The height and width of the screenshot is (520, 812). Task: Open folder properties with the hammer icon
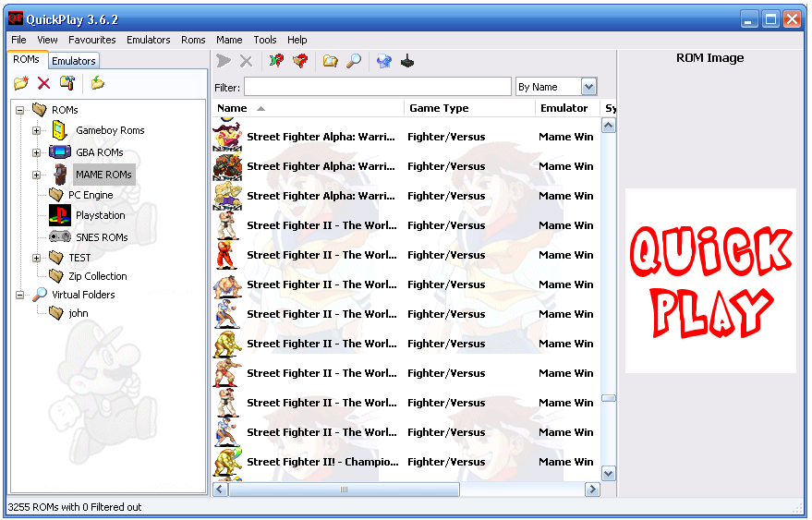[x=67, y=83]
